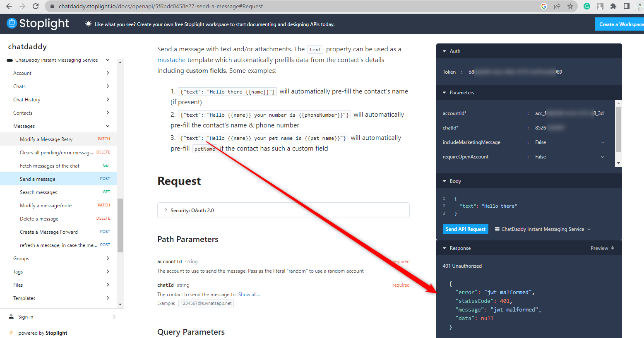Send the API request

click(x=466, y=229)
